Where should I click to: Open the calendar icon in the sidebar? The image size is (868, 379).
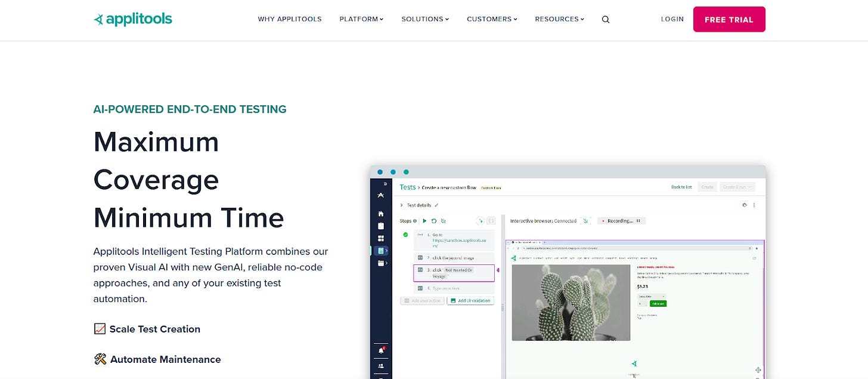[x=381, y=263]
